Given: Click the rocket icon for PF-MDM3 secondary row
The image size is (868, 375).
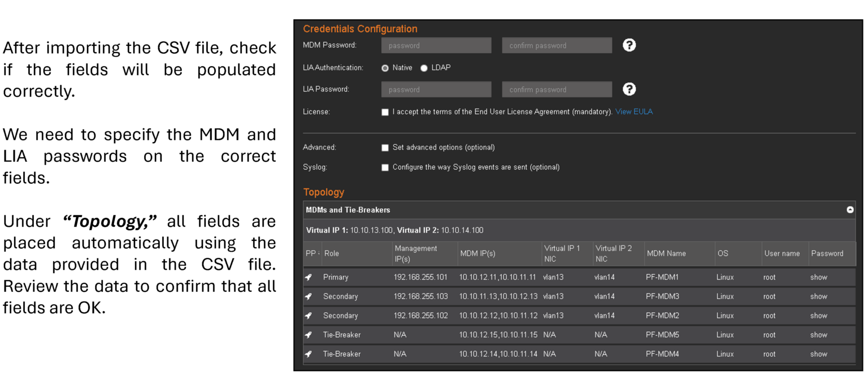Looking at the screenshot, I should pyautogui.click(x=308, y=296).
